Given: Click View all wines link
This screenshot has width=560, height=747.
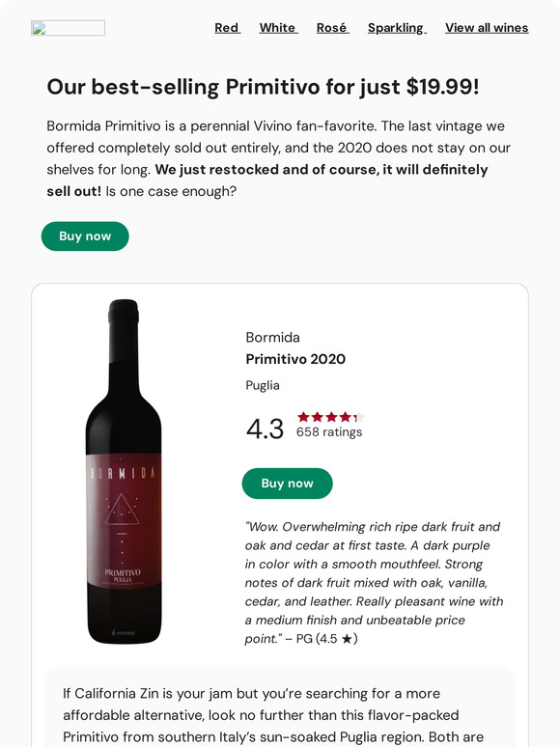Looking at the screenshot, I should [487, 28].
